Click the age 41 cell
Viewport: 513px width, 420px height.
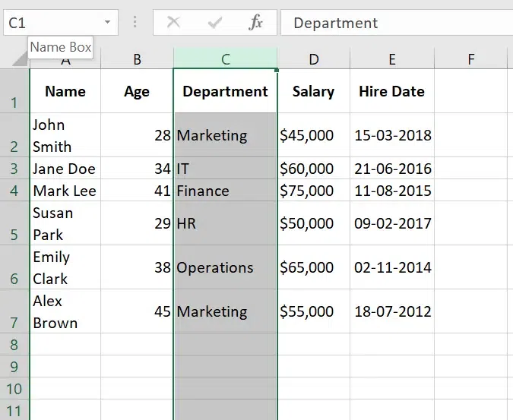pos(137,190)
